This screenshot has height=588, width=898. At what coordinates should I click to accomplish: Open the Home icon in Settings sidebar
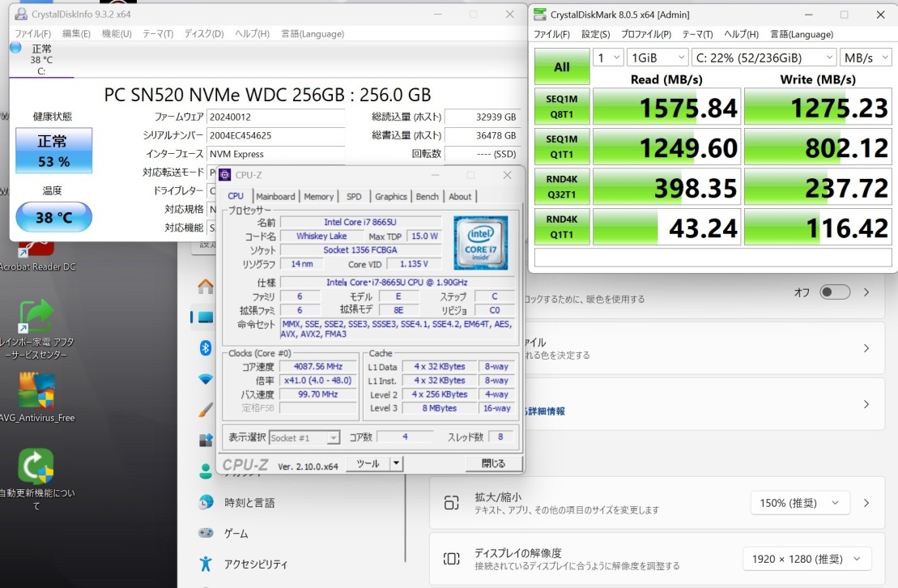[205, 285]
